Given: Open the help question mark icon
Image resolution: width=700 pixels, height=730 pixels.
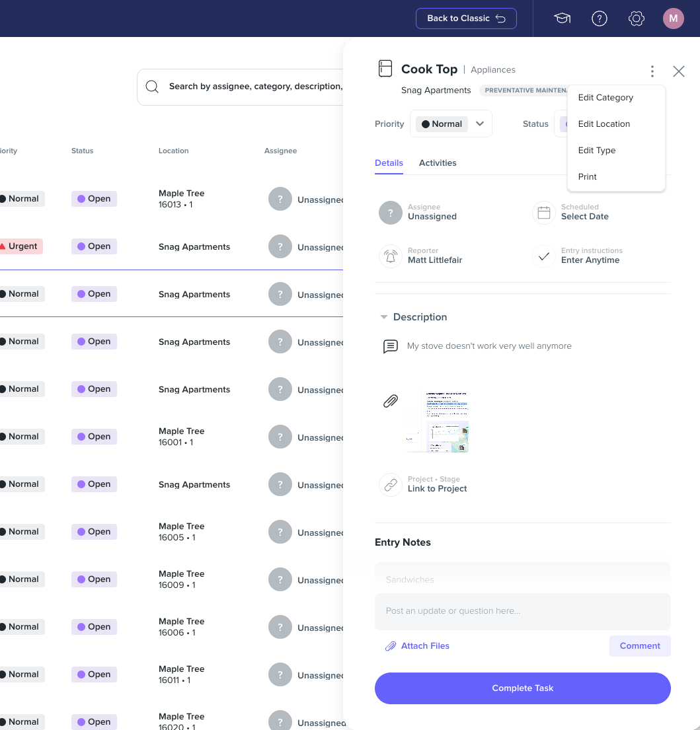Looking at the screenshot, I should point(600,18).
